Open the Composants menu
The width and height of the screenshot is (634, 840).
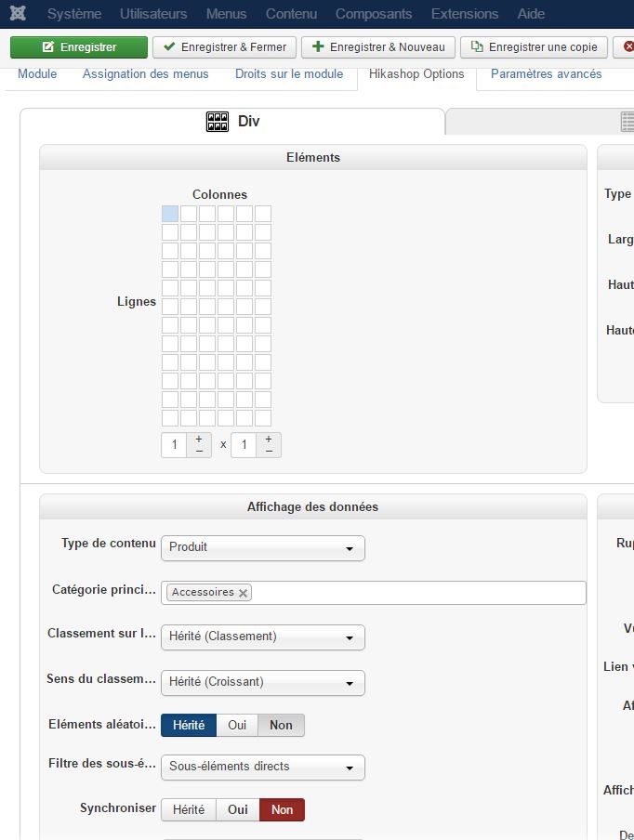point(374,14)
